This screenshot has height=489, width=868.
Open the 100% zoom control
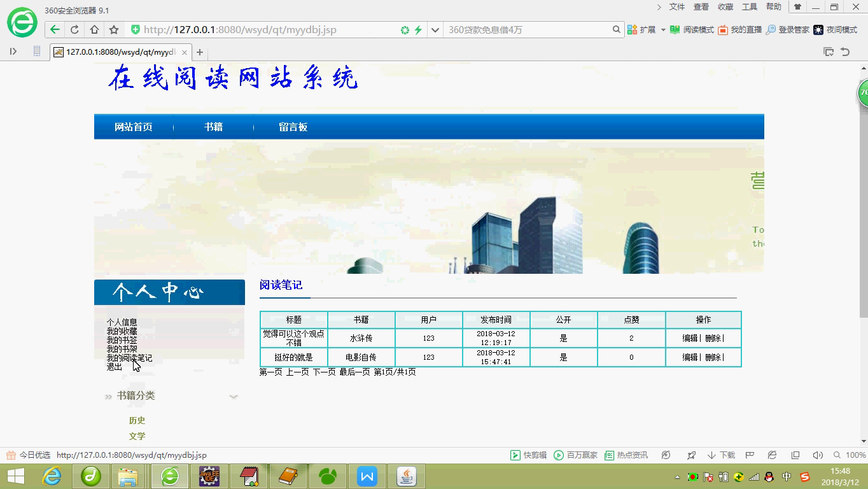click(850, 455)
